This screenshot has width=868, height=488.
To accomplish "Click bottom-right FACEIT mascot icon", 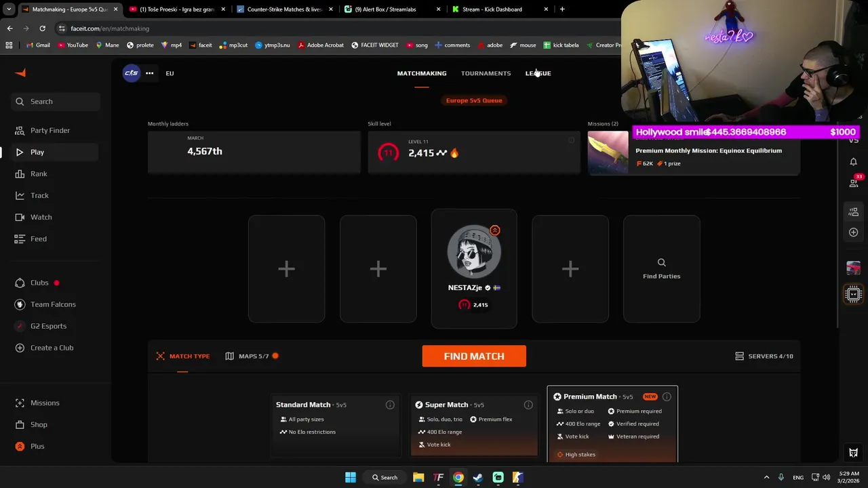I will click(854, 453).
